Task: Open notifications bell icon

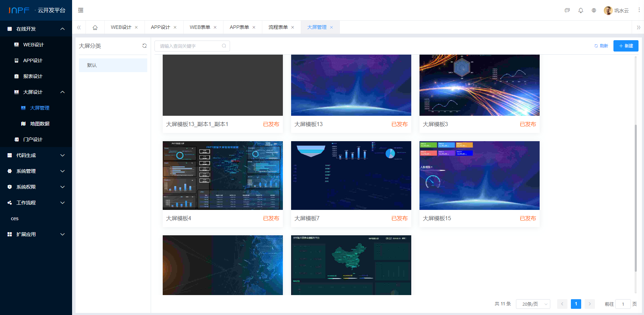Action: coord(580,10)
